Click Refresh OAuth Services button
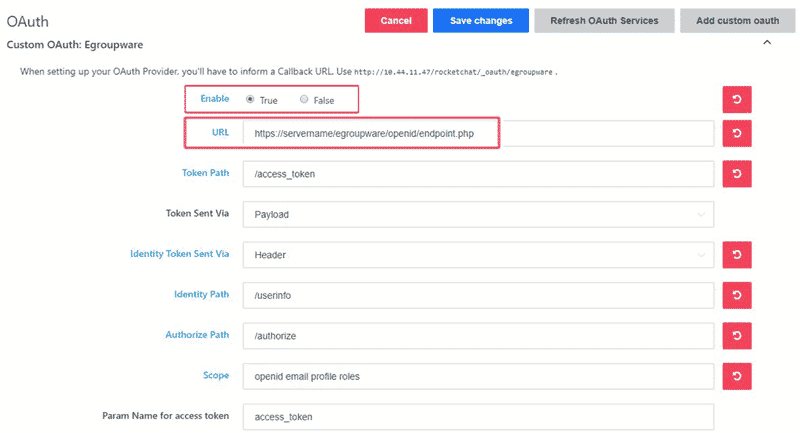Image resolution: width=800 pixels, height=433 pixels. [604, 20]
